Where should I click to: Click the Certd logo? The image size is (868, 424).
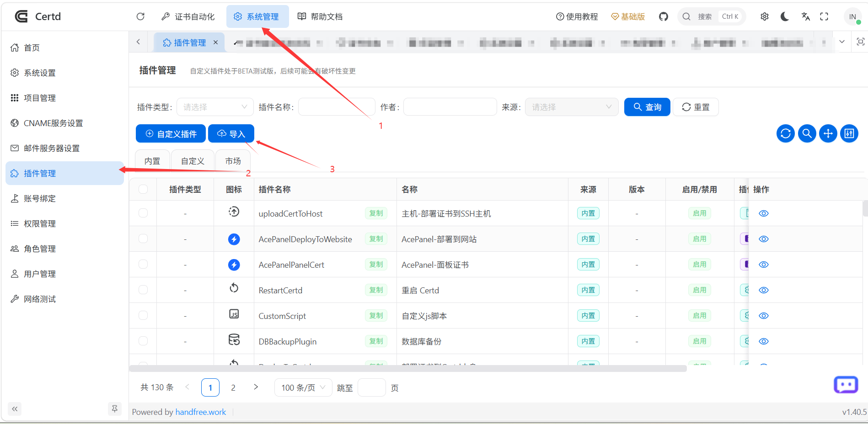[x=38, y=16]
